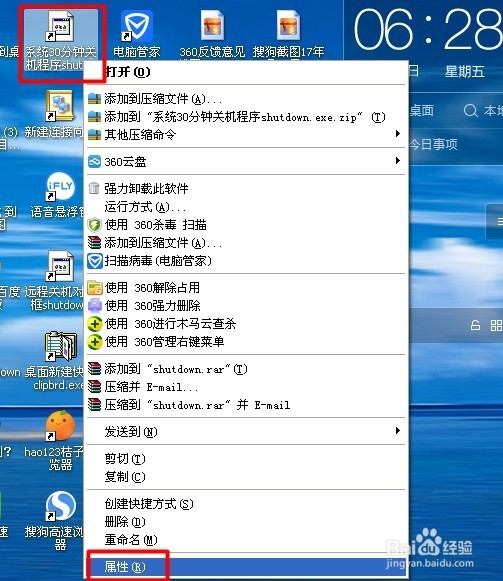Choose 强力卸载此软件 menu entry

click(246, 189)
